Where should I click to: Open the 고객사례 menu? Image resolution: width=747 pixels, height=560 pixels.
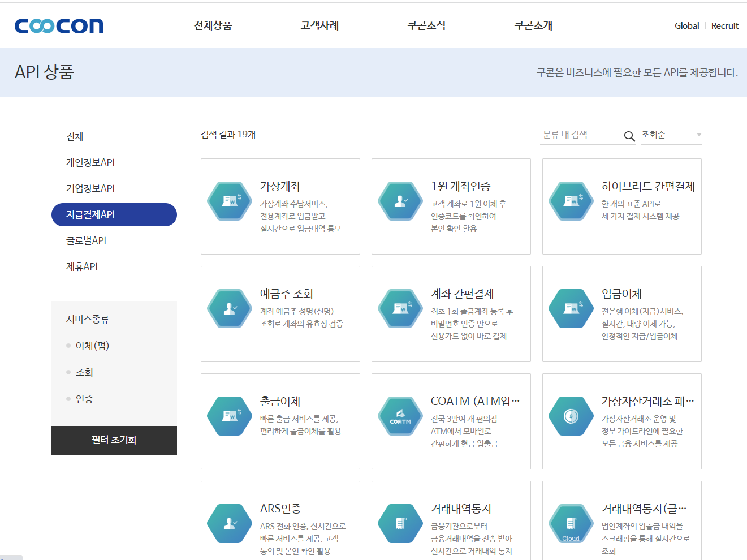pyautogui.click(x=319, y=25)
